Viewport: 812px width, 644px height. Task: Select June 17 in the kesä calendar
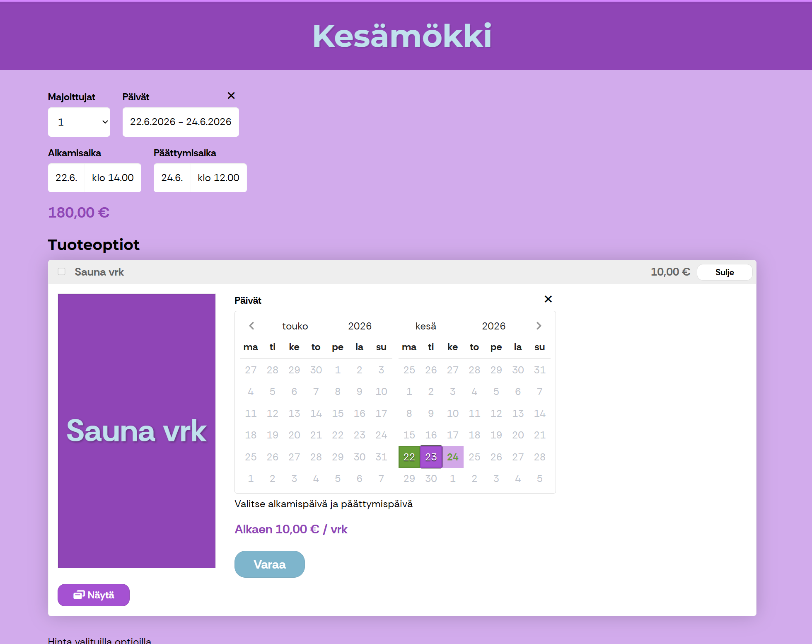coord(453,435)
